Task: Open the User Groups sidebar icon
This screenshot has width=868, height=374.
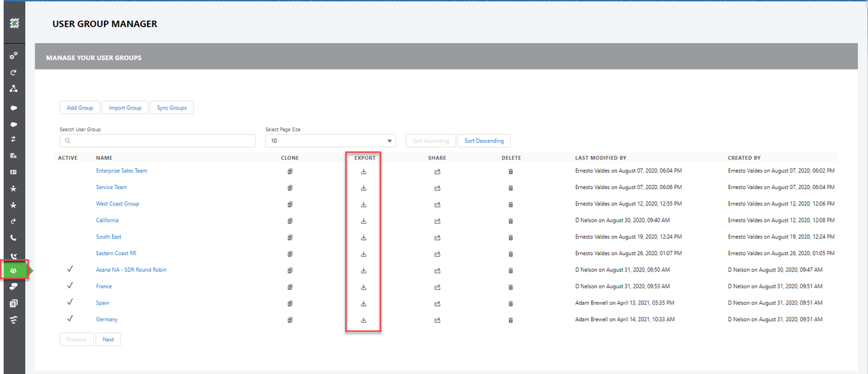Action: pyautogui.click(x=13, y=270)
